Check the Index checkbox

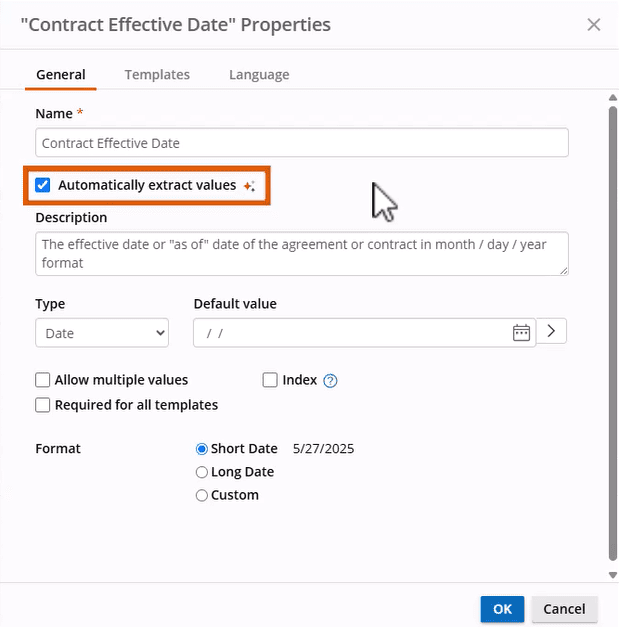click(x=270, y=380)
